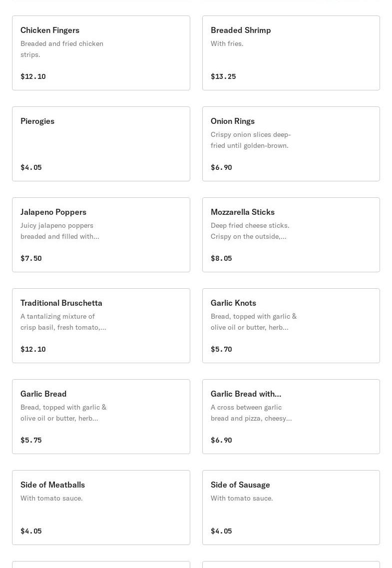Open Side of Meatballs item
This screenshot has height=568, width=392.
click(101, 508)
